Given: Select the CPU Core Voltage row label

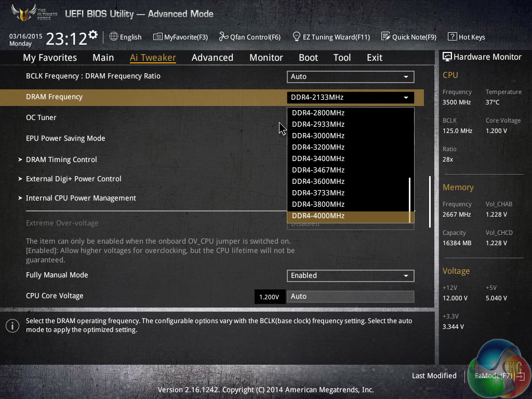Looking at the screenshot, I should [55, 296].
